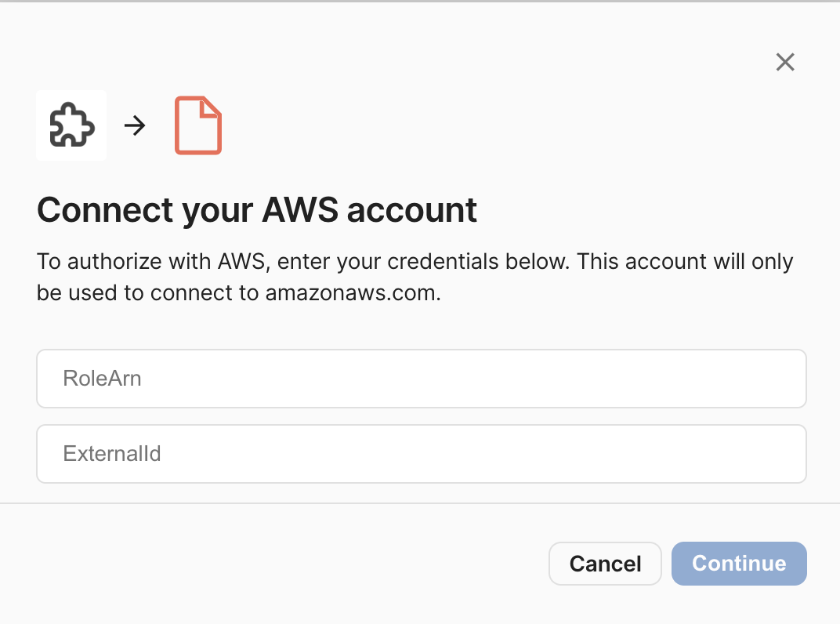
Task: Click the X in the top right corner
Action: [785, 62]
